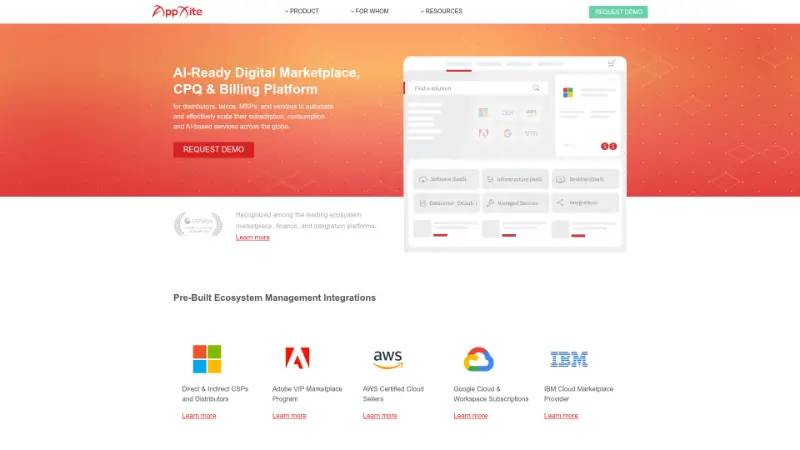Click the Google icon in mockup grid
The width and height of the screenshot is (800, 450).
pos(507,133)
